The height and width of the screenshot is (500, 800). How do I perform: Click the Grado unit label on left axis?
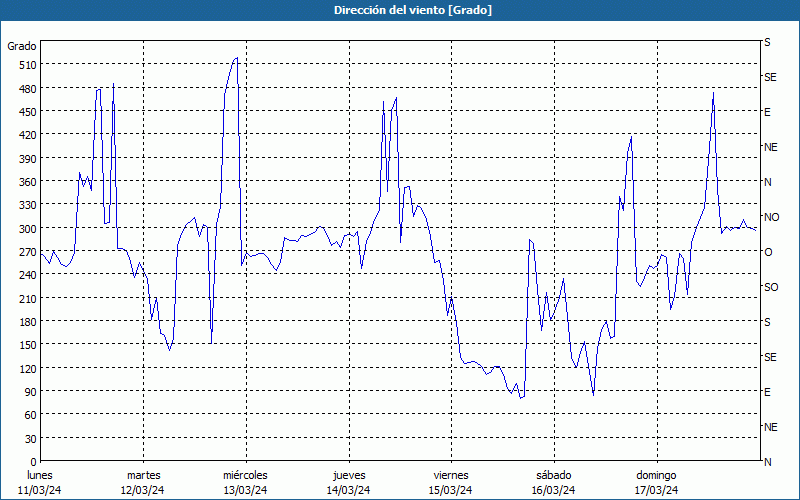22,46
